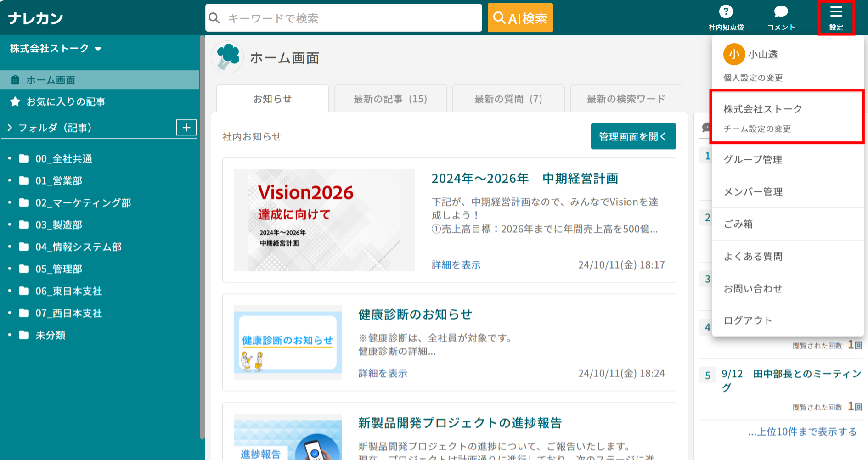
Task: Click the ナレカン logo
Action: [36, 18]
